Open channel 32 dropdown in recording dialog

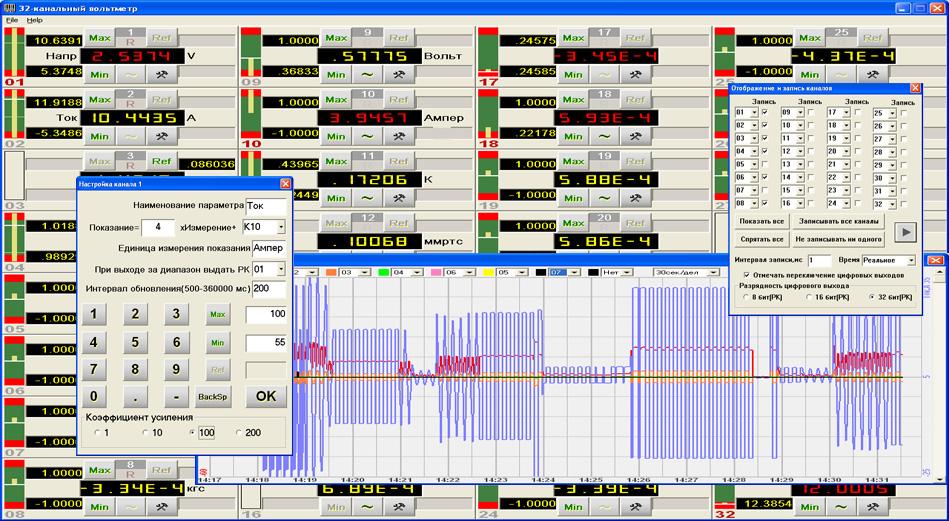[x=893, y=205]
